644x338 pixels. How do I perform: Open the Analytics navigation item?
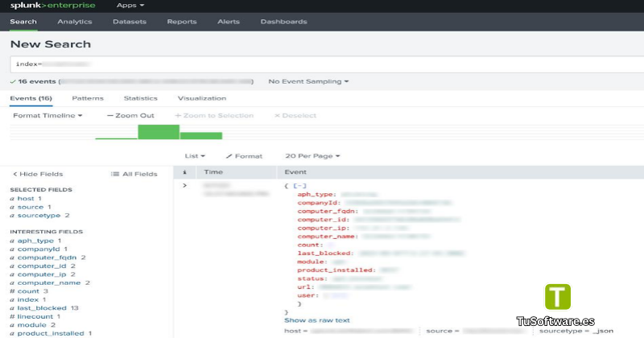[75, 22]
